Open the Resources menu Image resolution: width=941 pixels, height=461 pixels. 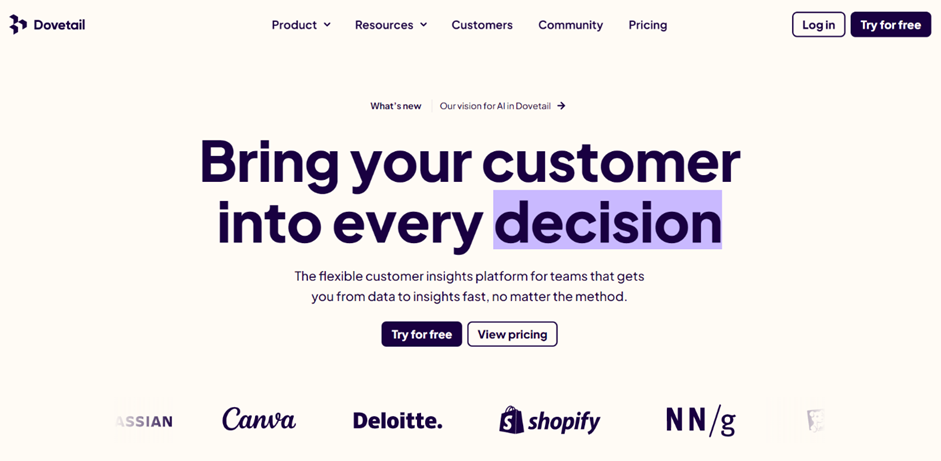point(391,25)
